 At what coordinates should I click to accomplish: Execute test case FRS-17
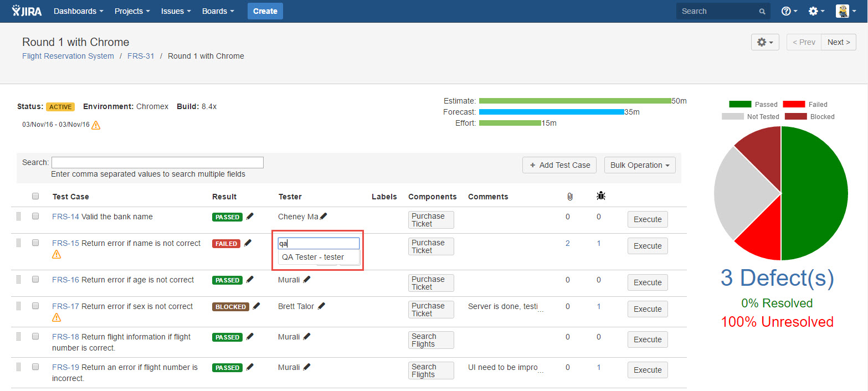pyautogui.click(x=648, y=309)
